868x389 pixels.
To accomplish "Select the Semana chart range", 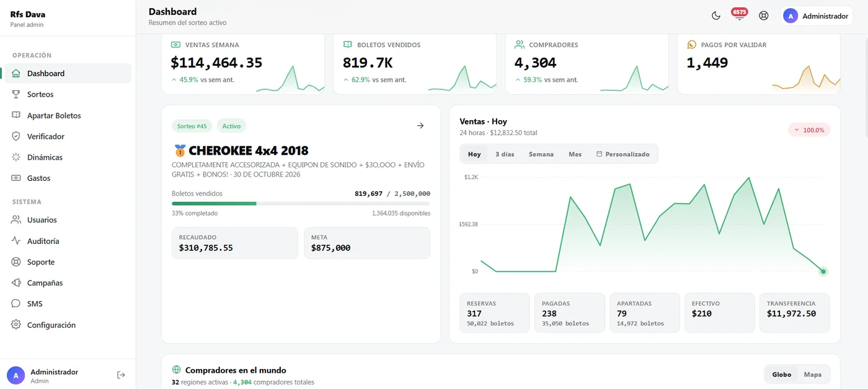I will [x=541, y=154].
